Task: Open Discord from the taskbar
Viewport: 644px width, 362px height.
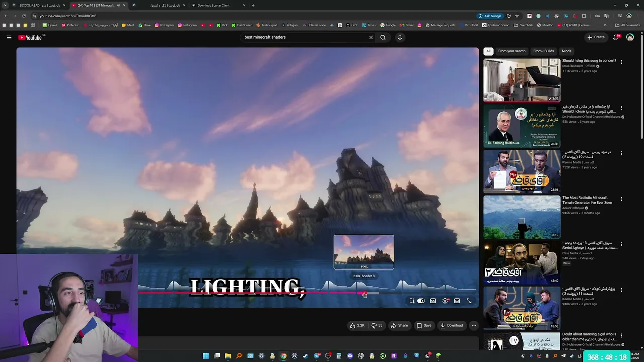Action: tap(350, 356)
